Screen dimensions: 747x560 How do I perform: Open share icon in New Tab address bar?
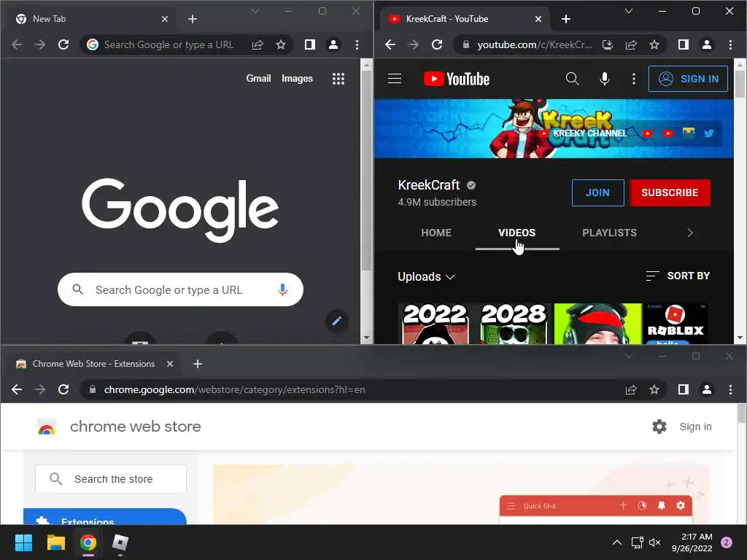(258, 44)
